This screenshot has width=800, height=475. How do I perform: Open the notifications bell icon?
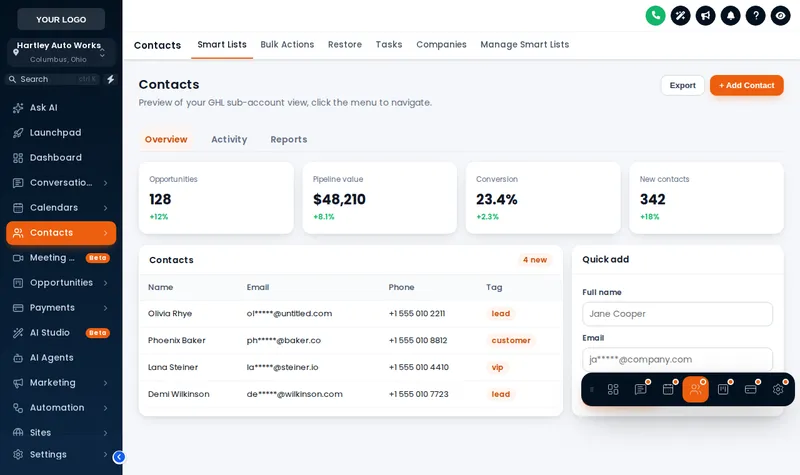coord(730,16)
